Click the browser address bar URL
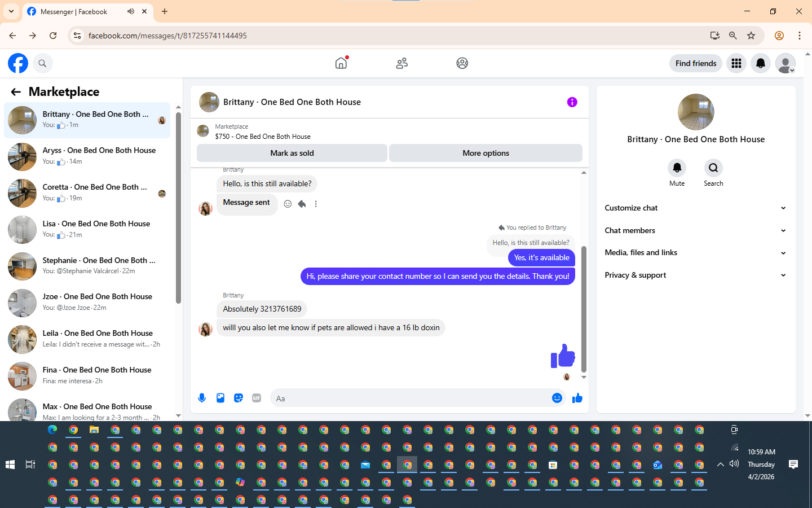Screen dimensions: 812x508 pyautogui.click(x=167, y=36)
